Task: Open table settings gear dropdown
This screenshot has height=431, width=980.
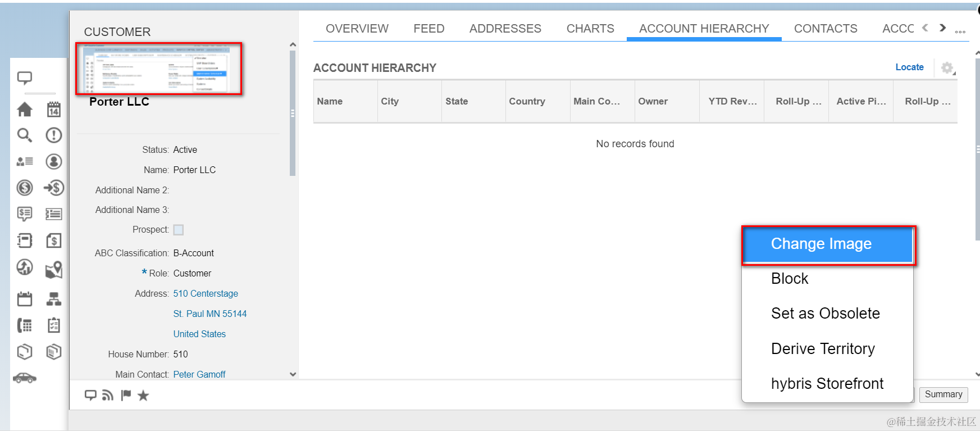Action: point(948,68)
